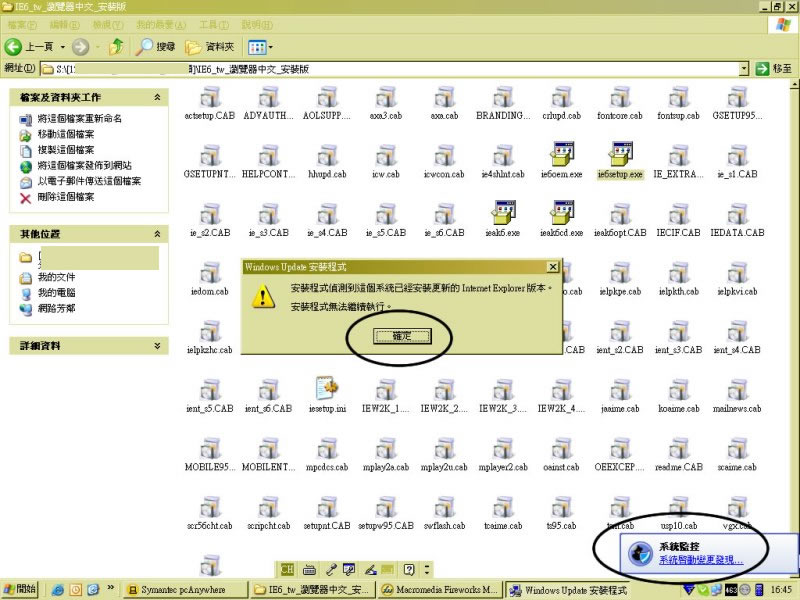The image size is (800, 600).
Task: Select the swflash.cab file icon
Action: (x=444, y=507)
